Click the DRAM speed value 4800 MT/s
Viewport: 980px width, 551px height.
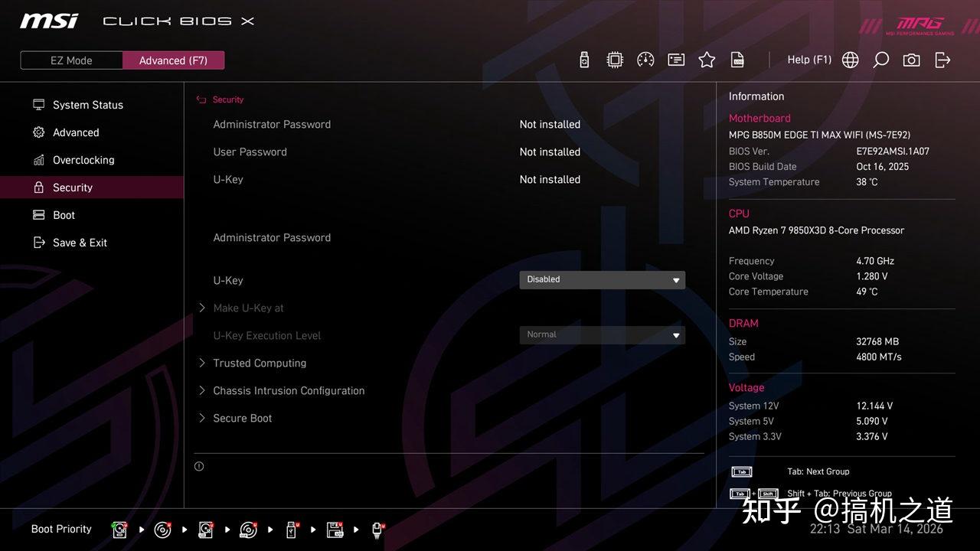coord(879,357)
